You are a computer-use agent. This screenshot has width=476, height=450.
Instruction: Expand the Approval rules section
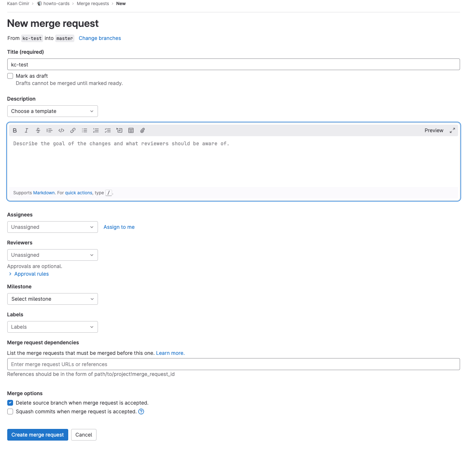pyautogui.click(x=31, y=274)
